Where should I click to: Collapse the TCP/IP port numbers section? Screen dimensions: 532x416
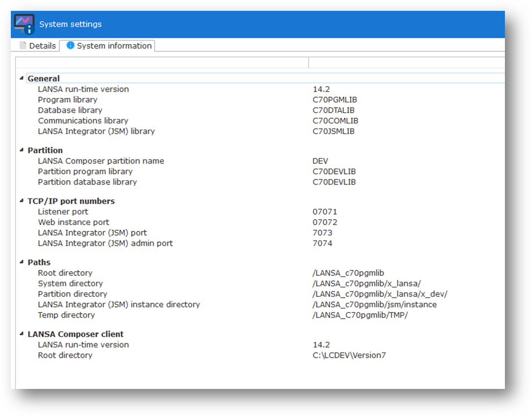pyautogui.click(x=21, y=201)
